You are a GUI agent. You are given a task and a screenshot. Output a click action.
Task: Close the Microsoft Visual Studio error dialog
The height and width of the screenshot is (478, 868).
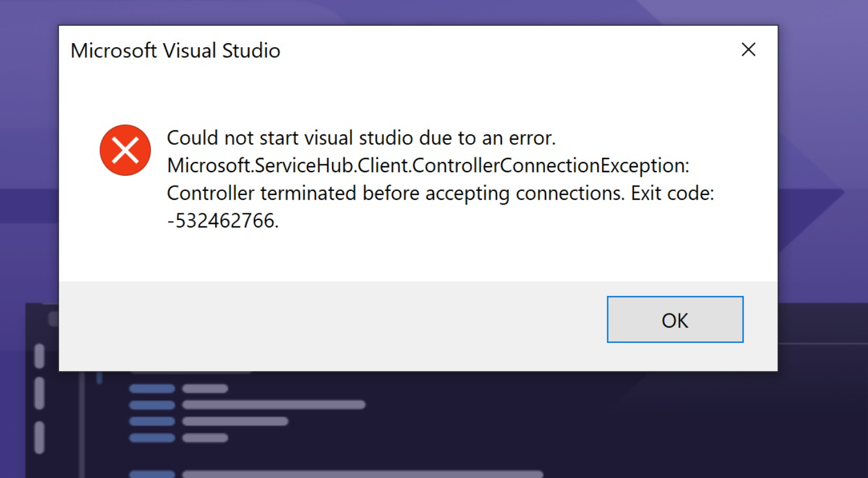coord(748,50)
